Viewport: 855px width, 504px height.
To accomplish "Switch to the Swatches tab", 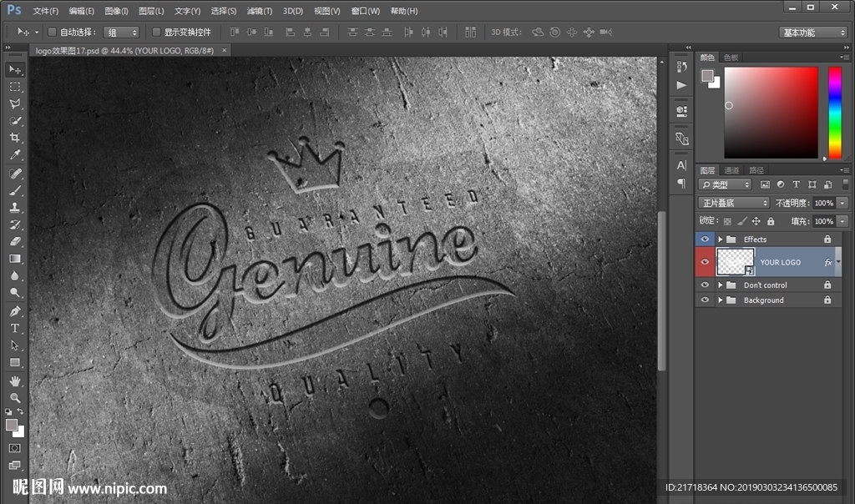I will [731, 58].
